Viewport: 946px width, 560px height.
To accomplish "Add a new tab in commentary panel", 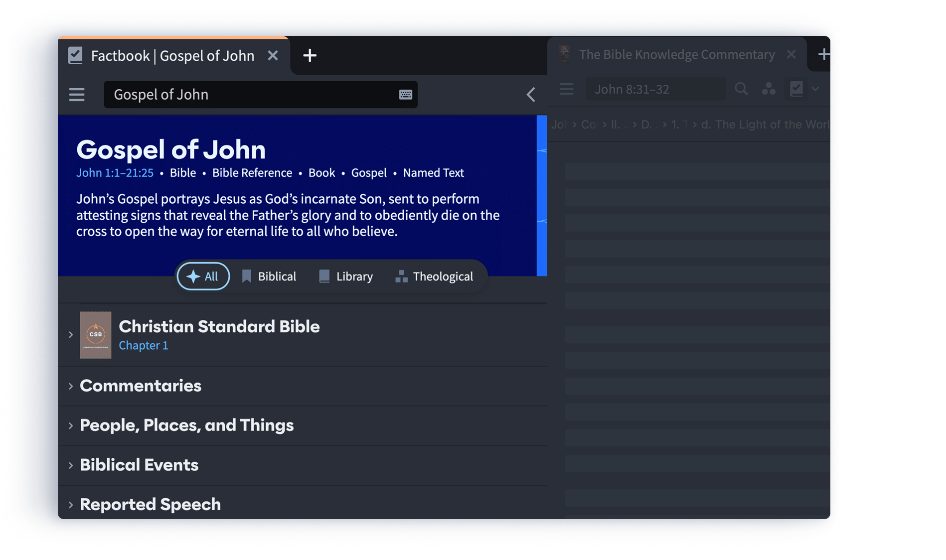I will [823, 54].
